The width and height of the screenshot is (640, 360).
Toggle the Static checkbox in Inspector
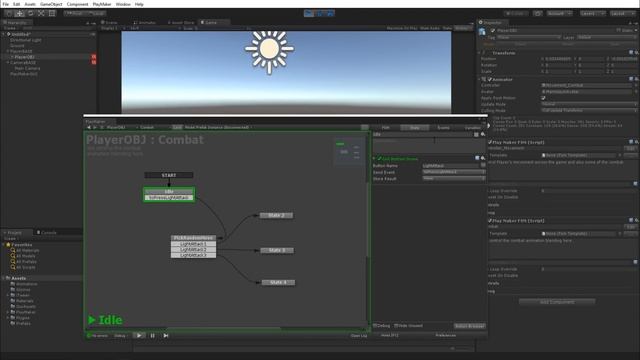[x=619, y=30]
